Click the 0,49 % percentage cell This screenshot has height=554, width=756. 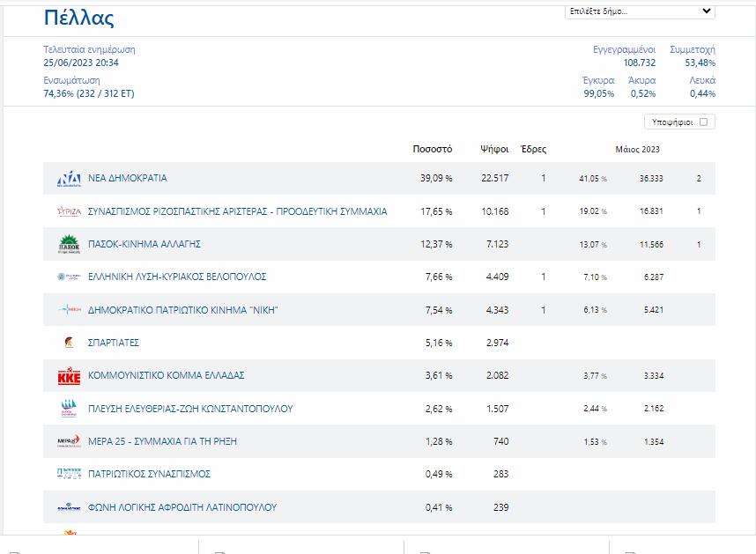coord(439,474)
